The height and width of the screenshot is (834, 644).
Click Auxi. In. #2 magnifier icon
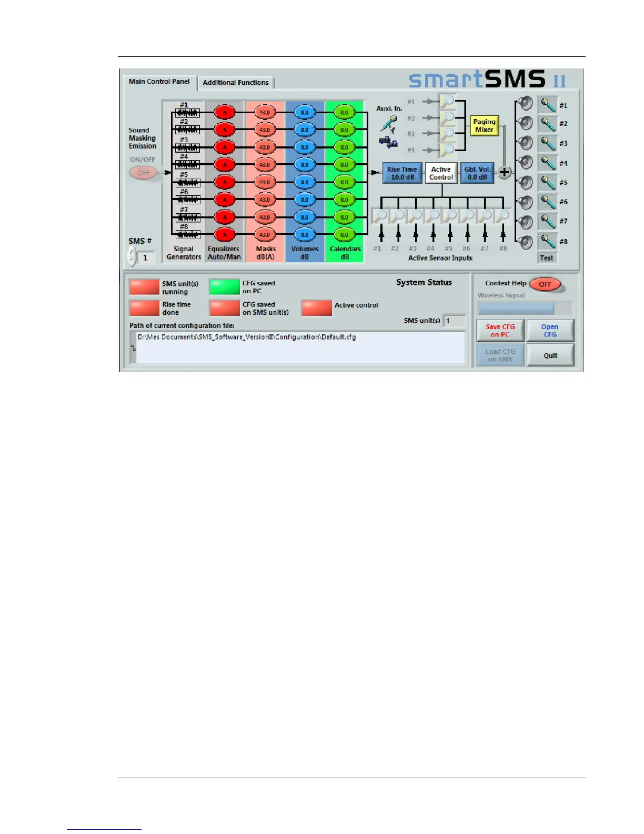[448, 117]
